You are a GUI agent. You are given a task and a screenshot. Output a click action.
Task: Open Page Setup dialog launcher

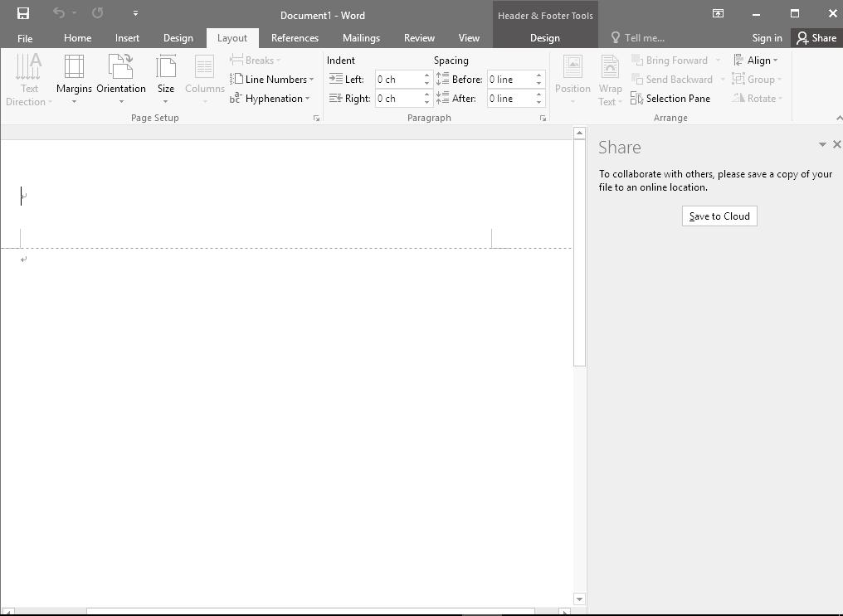[x=317, y=119]
